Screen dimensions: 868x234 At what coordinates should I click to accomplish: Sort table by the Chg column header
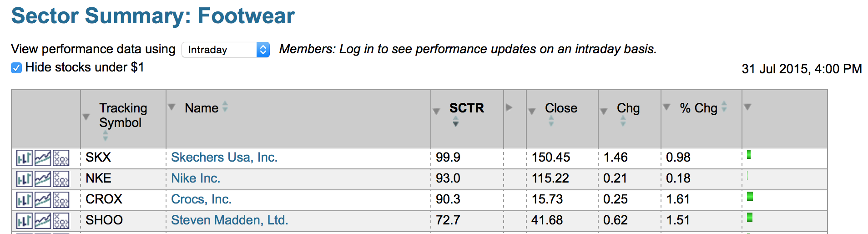628,108
